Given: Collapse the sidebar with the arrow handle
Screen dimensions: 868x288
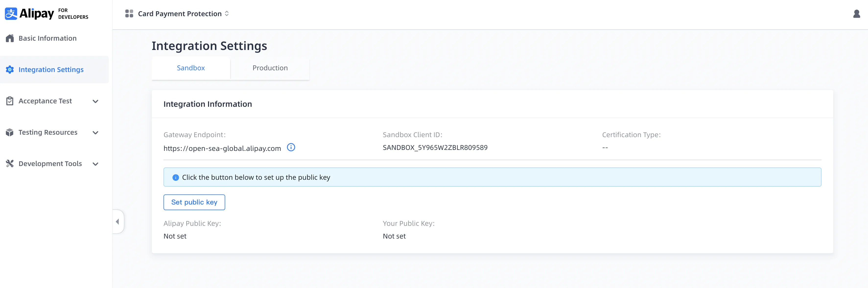Looking at the screenshot, I should tap(117, 222).
